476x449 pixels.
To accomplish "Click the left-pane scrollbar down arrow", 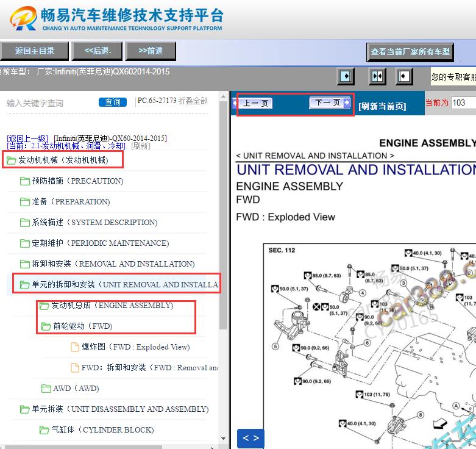I will 224,439.
